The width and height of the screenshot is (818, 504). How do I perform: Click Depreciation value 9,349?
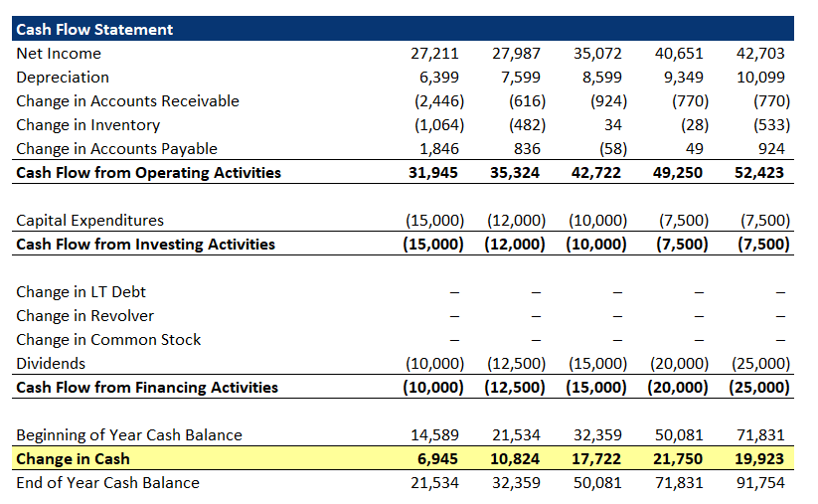tap(683, 78)
